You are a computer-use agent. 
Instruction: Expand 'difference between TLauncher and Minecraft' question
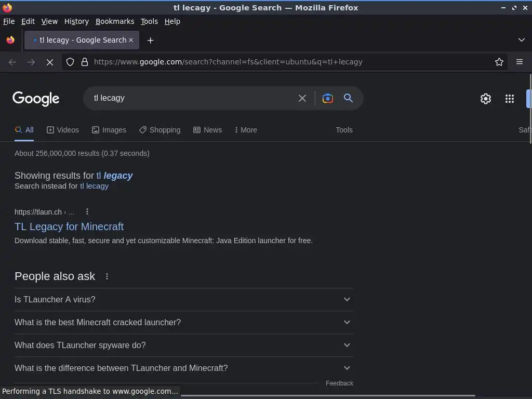(183, 368)
